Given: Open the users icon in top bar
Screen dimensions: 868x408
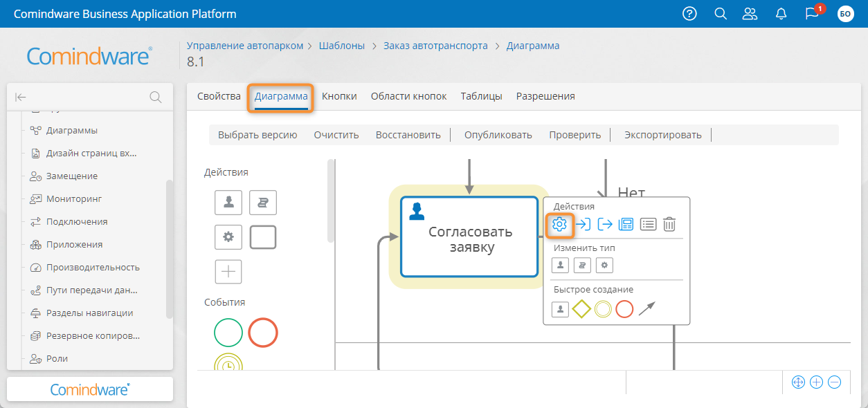Looking at the screenshot, I should click(750, 14).
